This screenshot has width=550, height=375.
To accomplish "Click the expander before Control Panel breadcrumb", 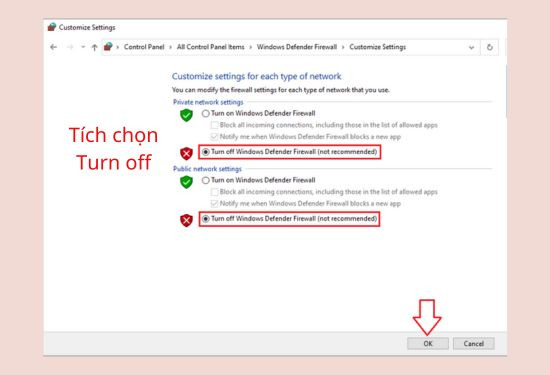I will pyautogui.click(x=118, y=47).
